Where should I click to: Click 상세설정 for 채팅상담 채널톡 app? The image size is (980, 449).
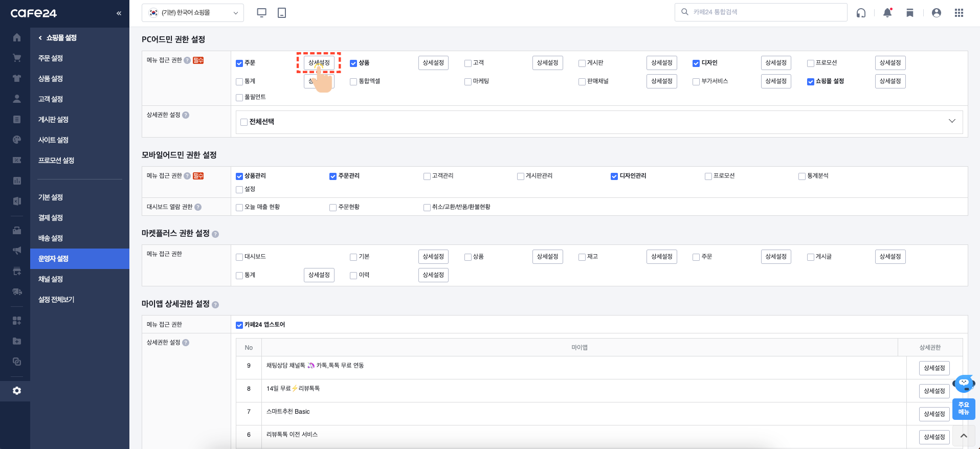point(934,368)
